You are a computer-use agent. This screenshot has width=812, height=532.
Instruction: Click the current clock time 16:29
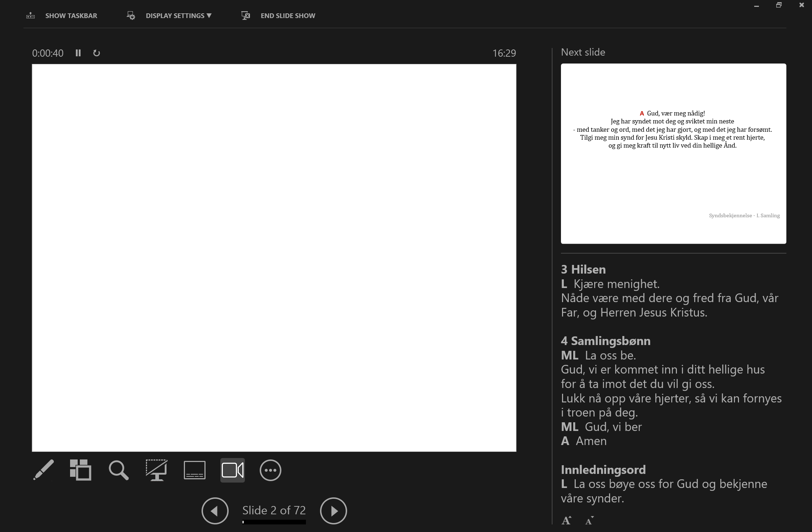click(504, 53)
